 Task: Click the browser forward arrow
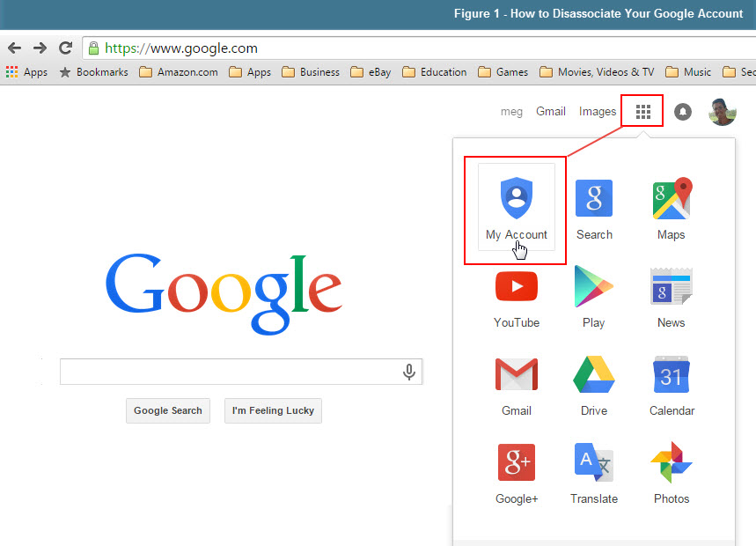point(40,48)
